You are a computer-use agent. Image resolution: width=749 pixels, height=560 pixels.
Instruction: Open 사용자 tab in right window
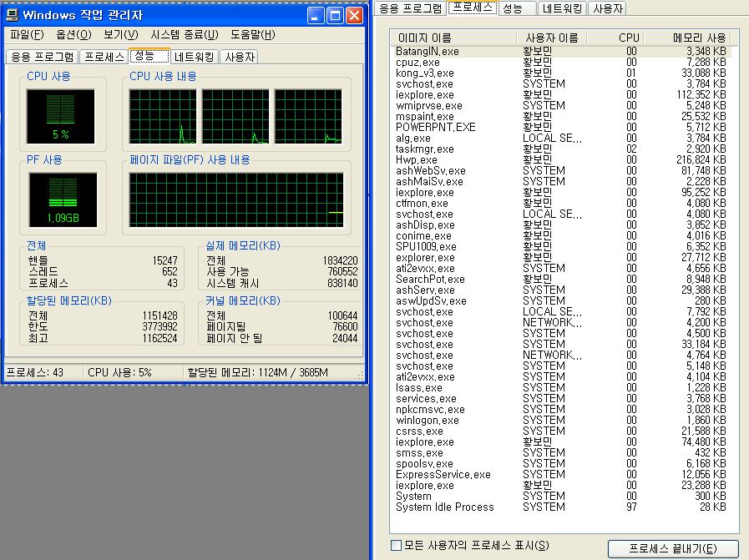pos(608,8)
